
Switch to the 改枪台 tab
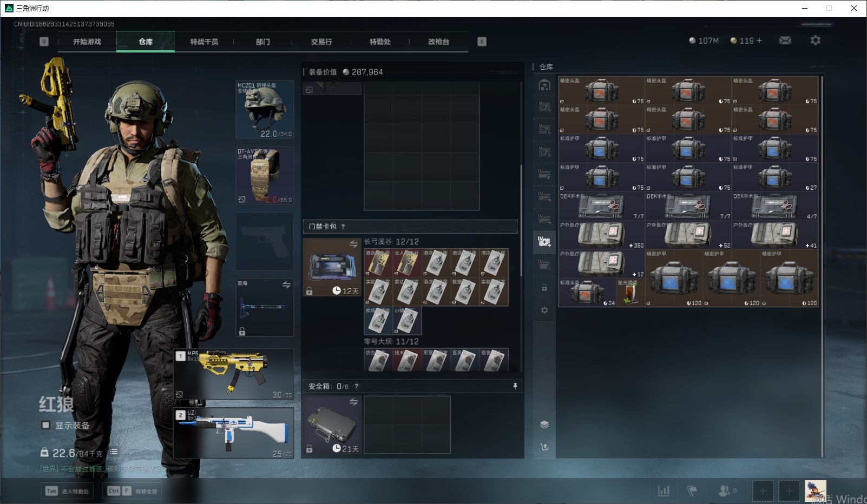[438, 42]
